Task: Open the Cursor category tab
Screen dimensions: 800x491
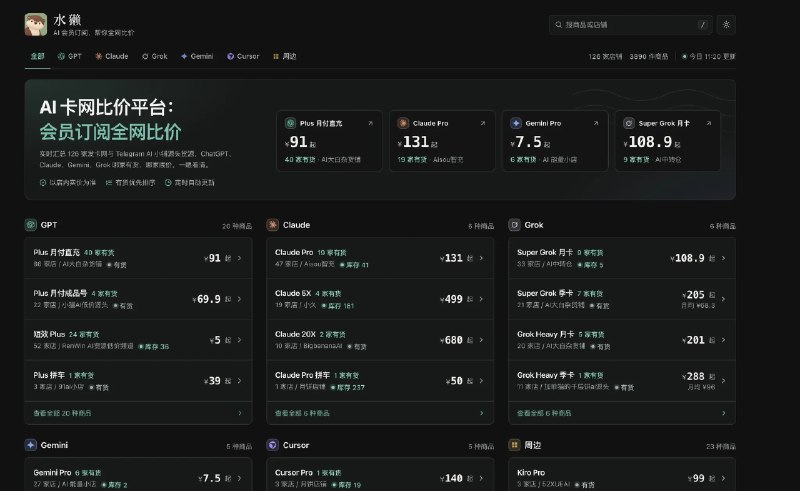Action: [243, 56]
